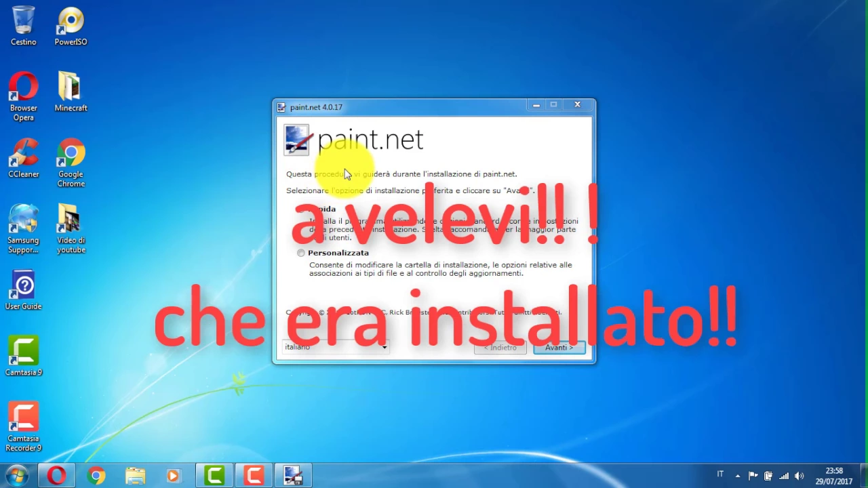Image resolution: width=868 pixels, height=488 pixels.
Task: Show hidden system tray icons
Action: [738, 476]
